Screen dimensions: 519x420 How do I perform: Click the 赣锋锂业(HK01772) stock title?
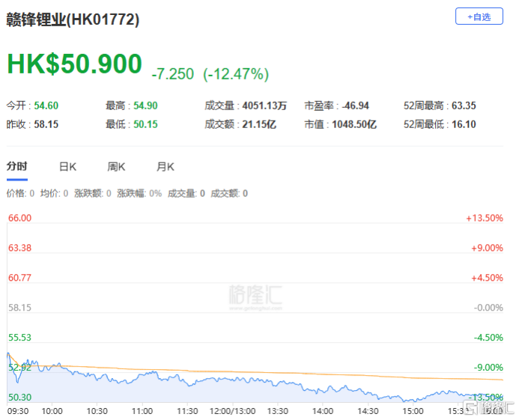(73, 20)
